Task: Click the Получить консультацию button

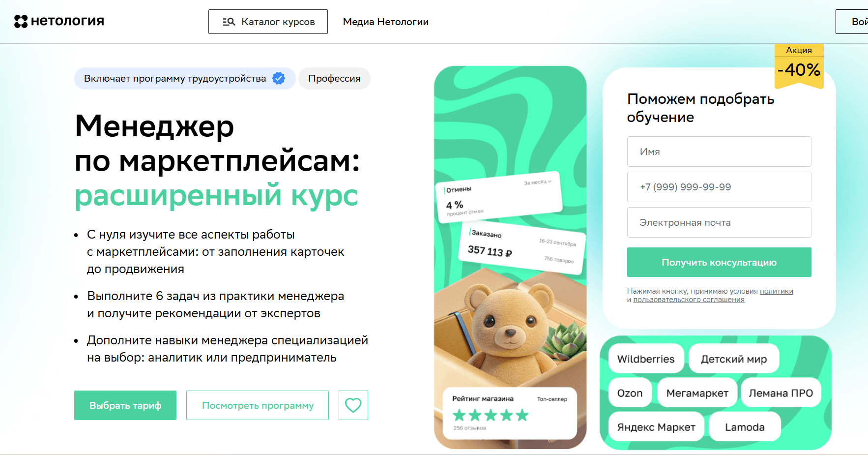Action: pyautogui.click(x=719, y=262)
